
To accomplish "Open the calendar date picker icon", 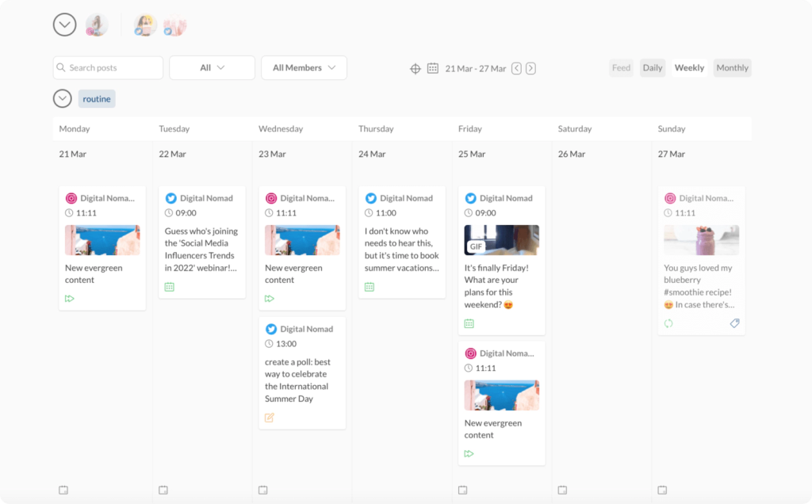I will click(x=433, y=68).
